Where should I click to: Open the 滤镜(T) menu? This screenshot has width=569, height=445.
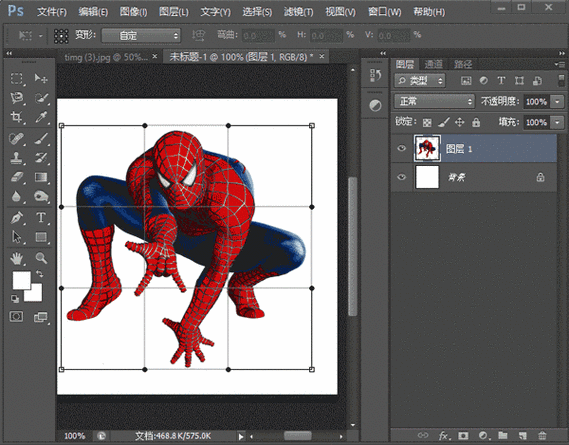(x=298, y=12)
